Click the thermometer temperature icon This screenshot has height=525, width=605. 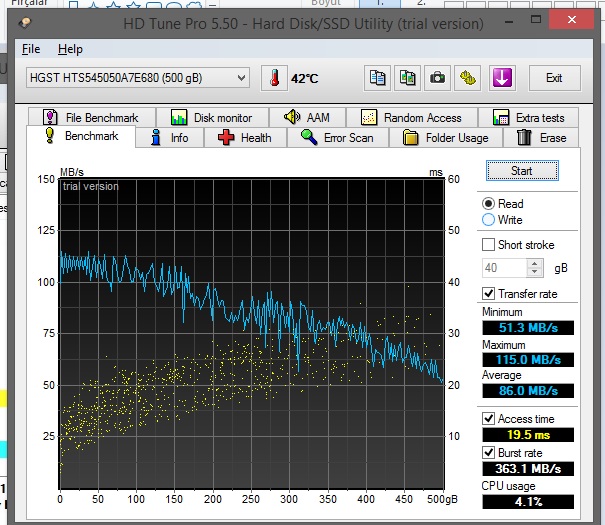[274, 78]
